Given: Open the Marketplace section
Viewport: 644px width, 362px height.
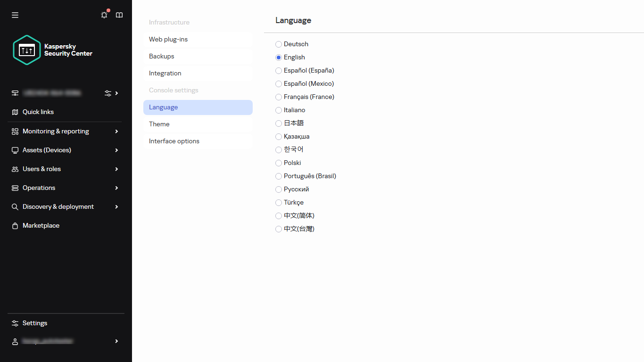Looking at the screenshot, I should coord(41,225).
